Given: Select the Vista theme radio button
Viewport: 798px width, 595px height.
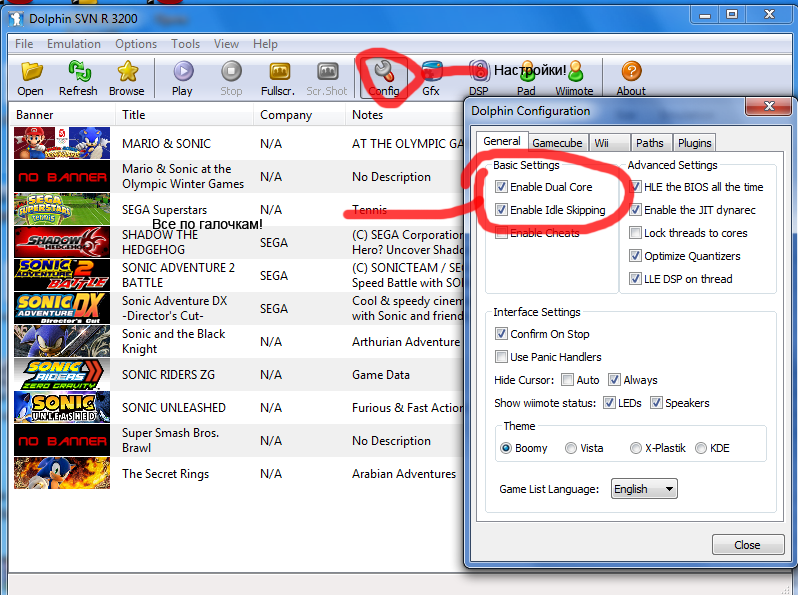Looking at the screenshot, I should point(571,448).
